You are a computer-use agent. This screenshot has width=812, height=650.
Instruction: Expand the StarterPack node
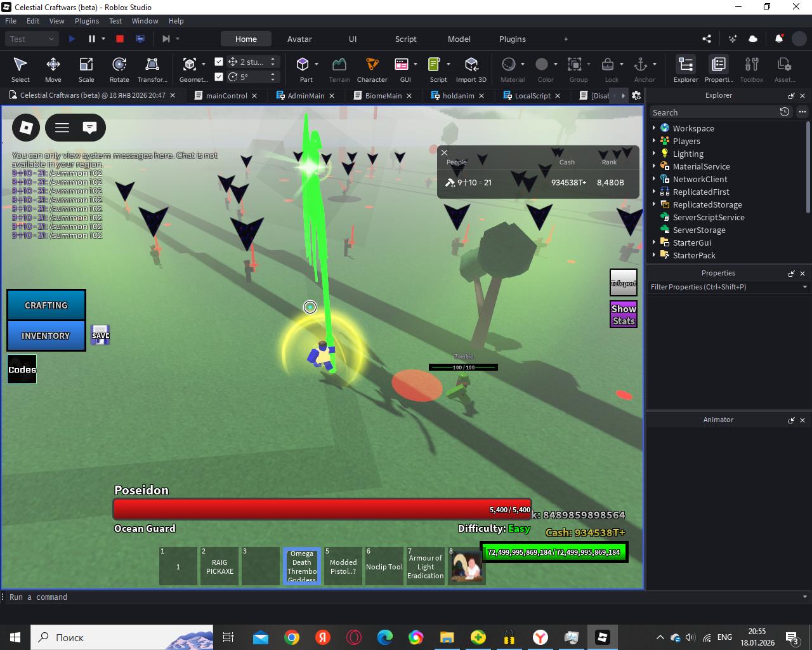tap(654, 255)
